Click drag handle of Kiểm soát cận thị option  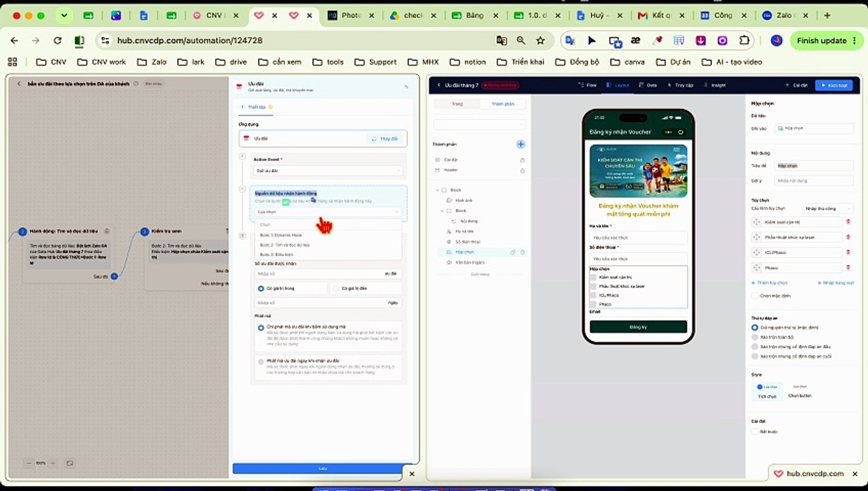click(x=756, y=222)
